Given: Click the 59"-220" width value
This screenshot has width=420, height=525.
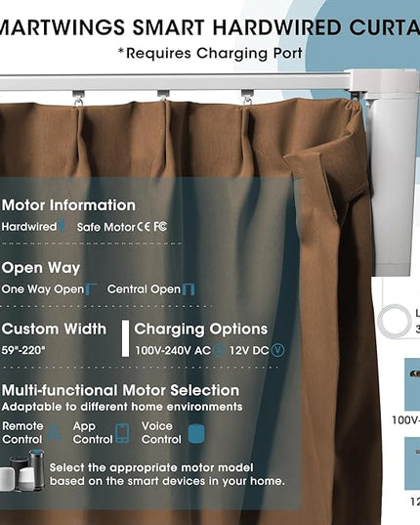Looking at the screenshot, I should coord(23,350).
